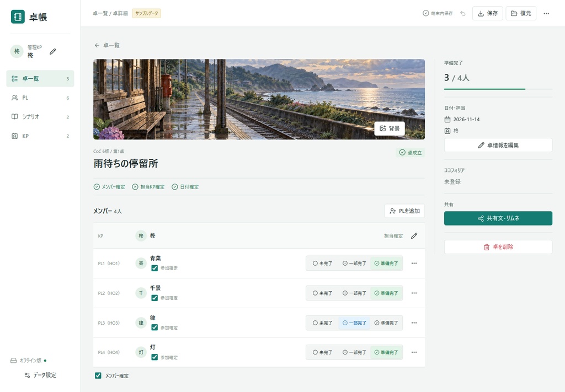Click the 卓帳 app logo icon
The image size is (565, 392).
coord(18,17)
